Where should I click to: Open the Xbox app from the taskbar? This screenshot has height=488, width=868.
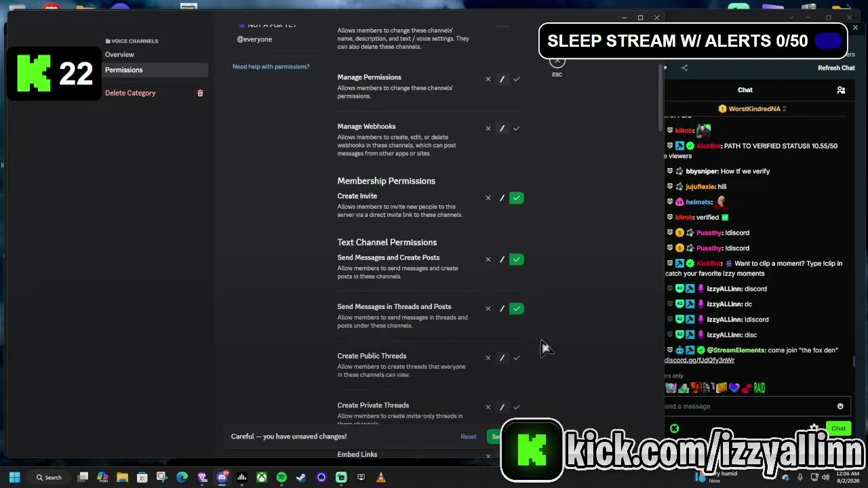point(262,477)
